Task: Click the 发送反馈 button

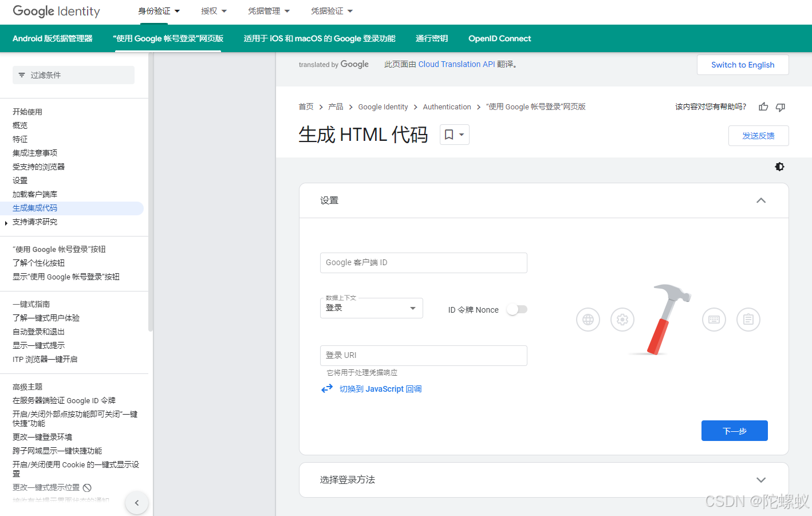Action: pos(758,136)
